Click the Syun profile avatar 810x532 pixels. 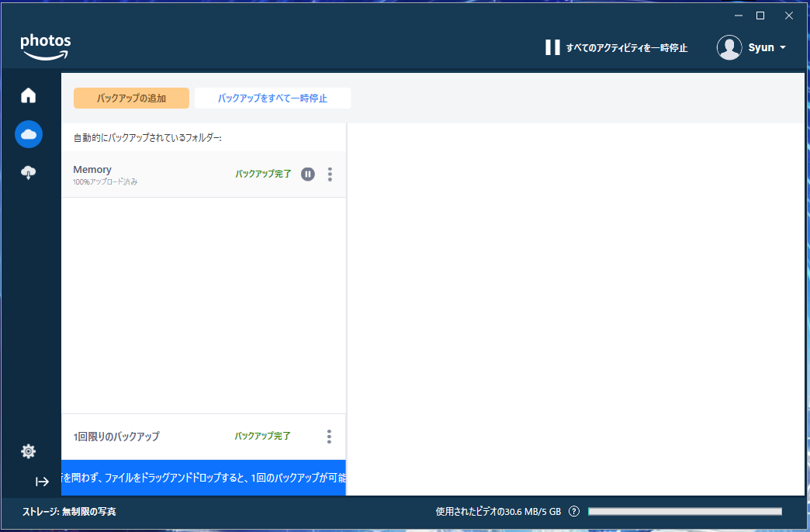click(x=729, y=47)
